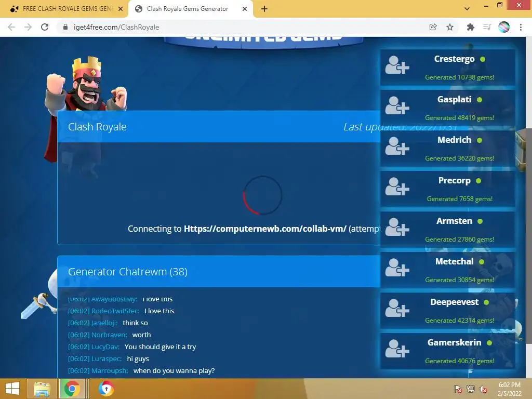
Task: Click the add-friend icon beside Gasplati
Action: tap(397, 105)
